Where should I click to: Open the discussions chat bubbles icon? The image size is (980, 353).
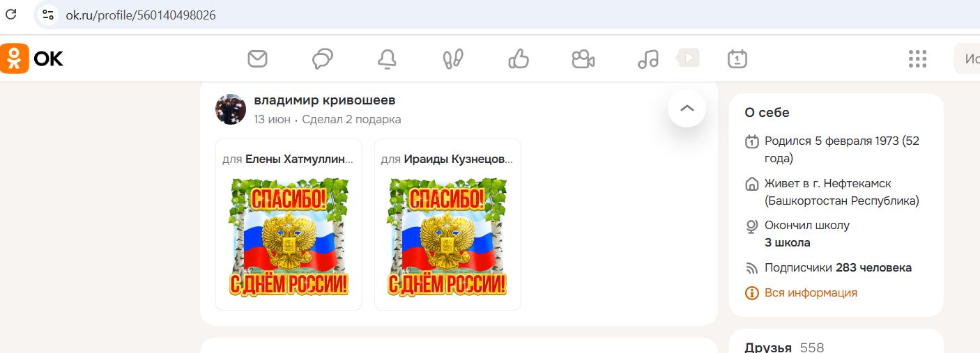[x=322, y=59]
